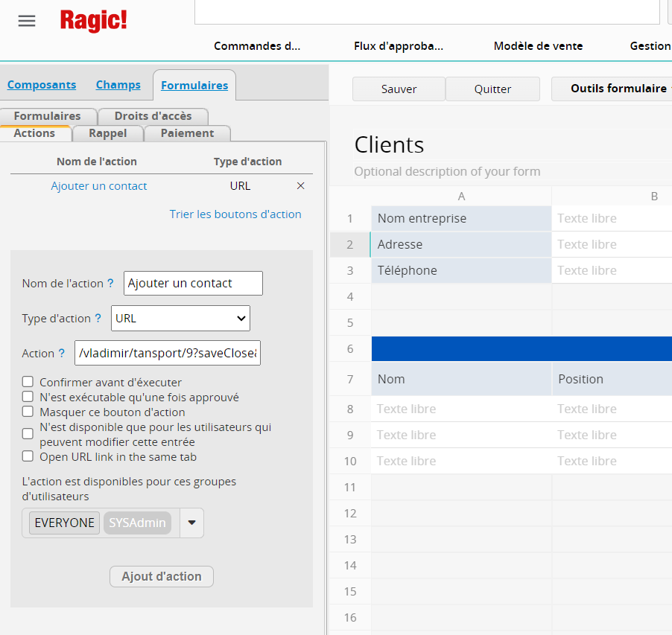
Task: Open the Type d'action URL dropdown
Action: [x=180, y=319]
